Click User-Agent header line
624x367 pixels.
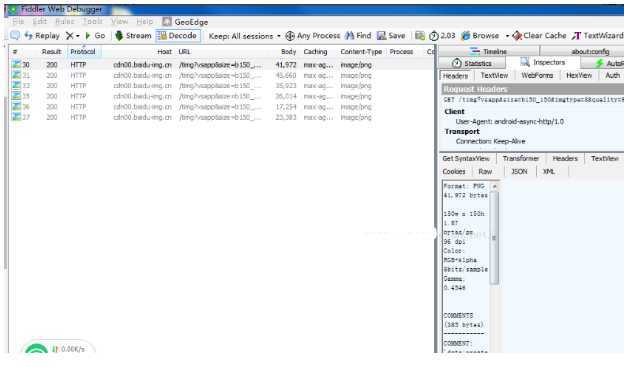[x=509, y=122]
